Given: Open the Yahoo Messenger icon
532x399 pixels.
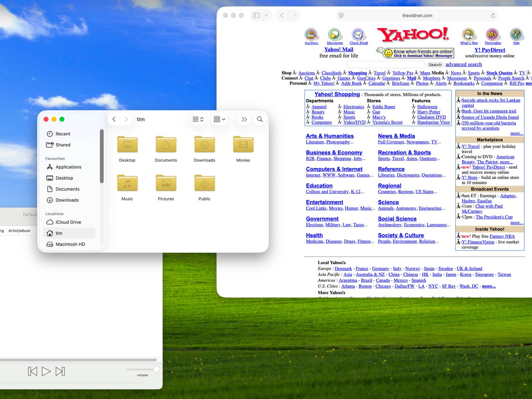Looking at the screenshot, I should pos(334,35).
